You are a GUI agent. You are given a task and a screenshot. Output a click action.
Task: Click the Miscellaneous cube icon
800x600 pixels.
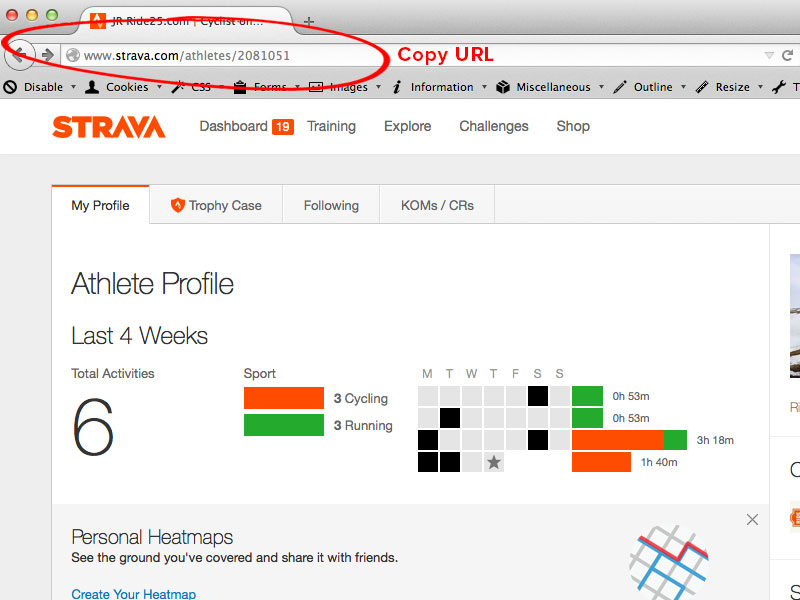(503, 87)
